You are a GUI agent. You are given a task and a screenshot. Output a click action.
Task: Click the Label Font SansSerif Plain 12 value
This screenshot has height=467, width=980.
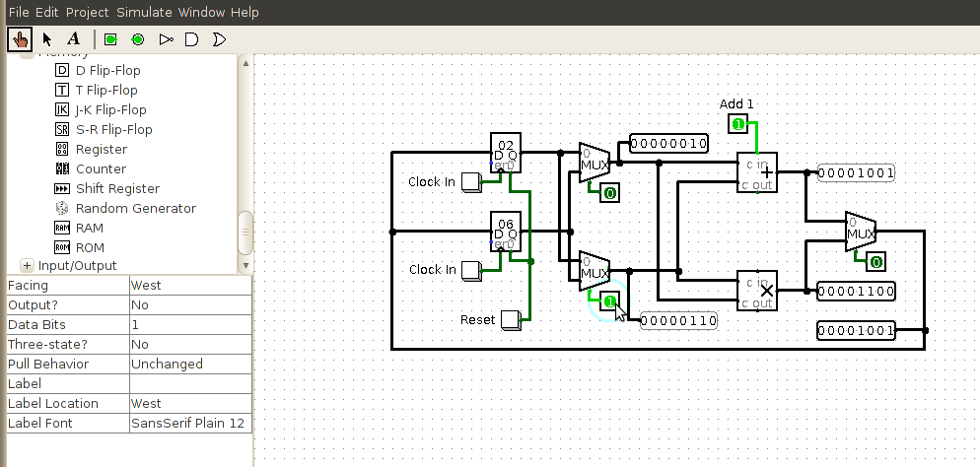tap(189, 423)
